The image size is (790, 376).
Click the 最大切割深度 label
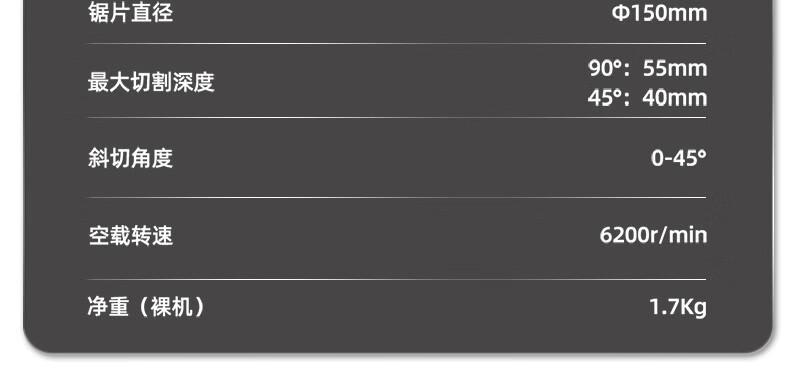coord(151,82)
